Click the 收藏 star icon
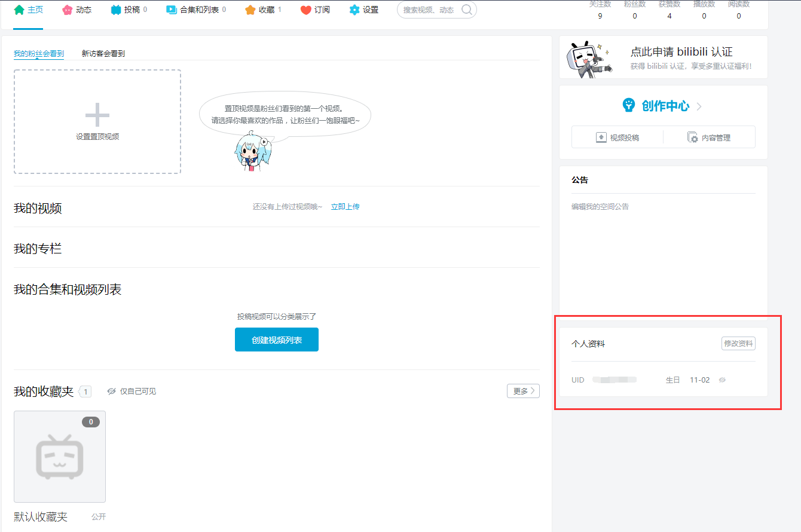This screenshot has width=801, height=532. point(250,9)
